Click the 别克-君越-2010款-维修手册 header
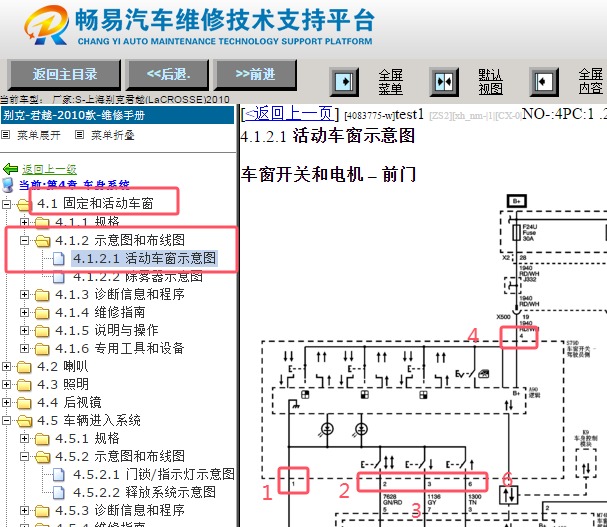 [117, 115]
